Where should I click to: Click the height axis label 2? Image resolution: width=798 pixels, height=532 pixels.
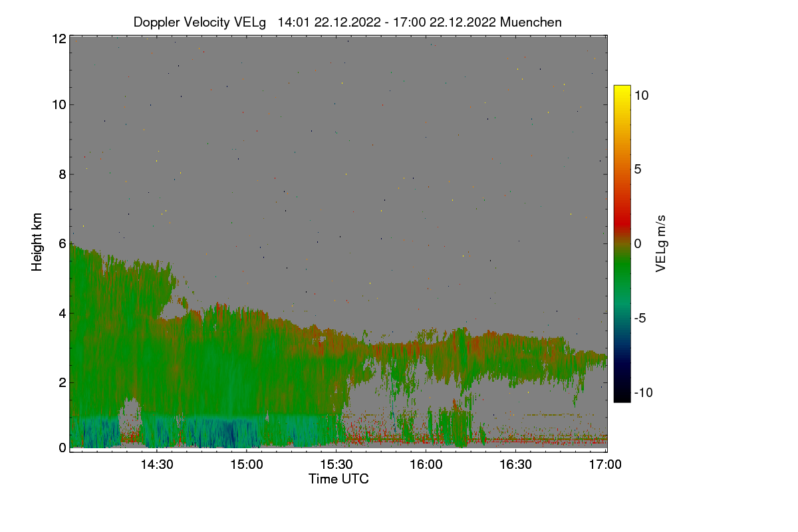(63, 382)
